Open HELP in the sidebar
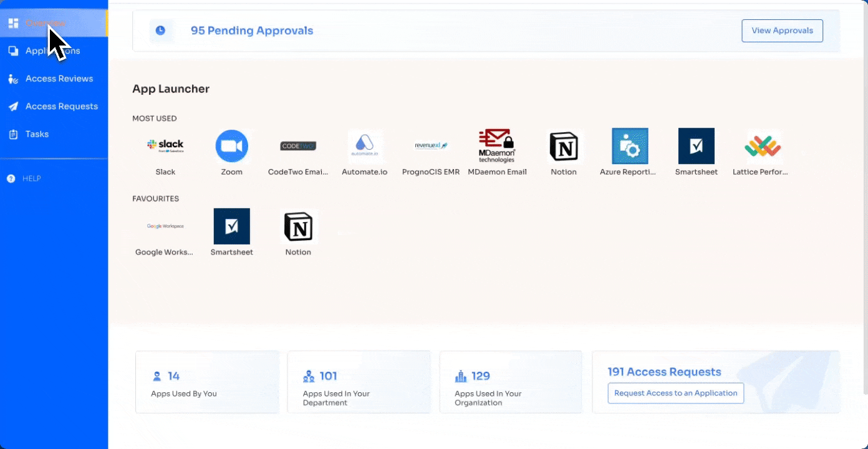The image size is (868, 449). [31, 178]
